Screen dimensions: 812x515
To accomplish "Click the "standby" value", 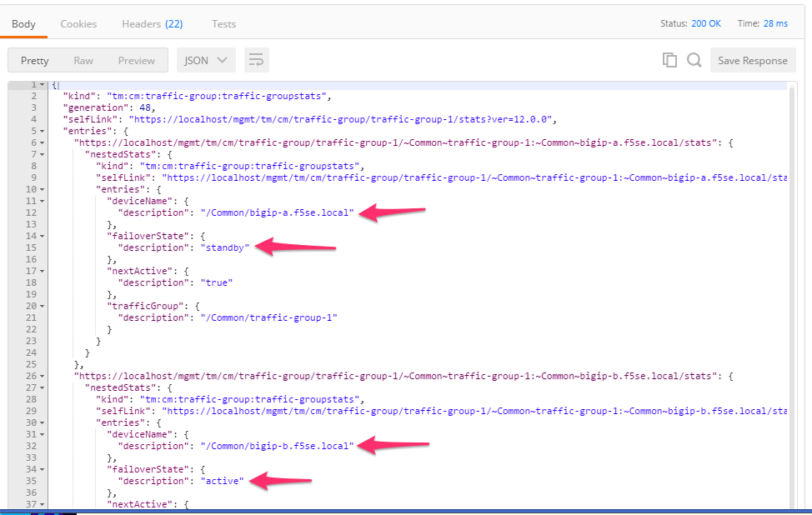I will coord(225,247).
